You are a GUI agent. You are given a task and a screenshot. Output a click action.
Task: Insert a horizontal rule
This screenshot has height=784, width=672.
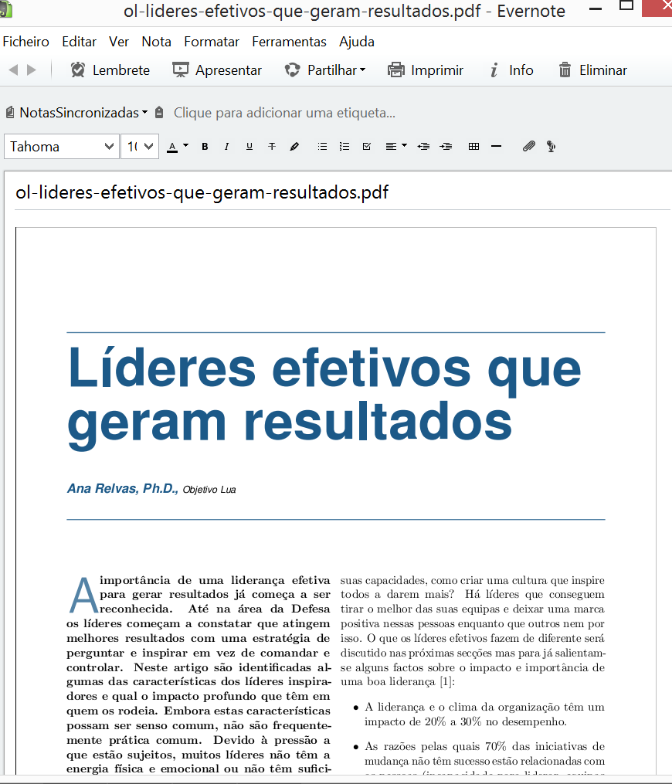click(x=496, y=147)
